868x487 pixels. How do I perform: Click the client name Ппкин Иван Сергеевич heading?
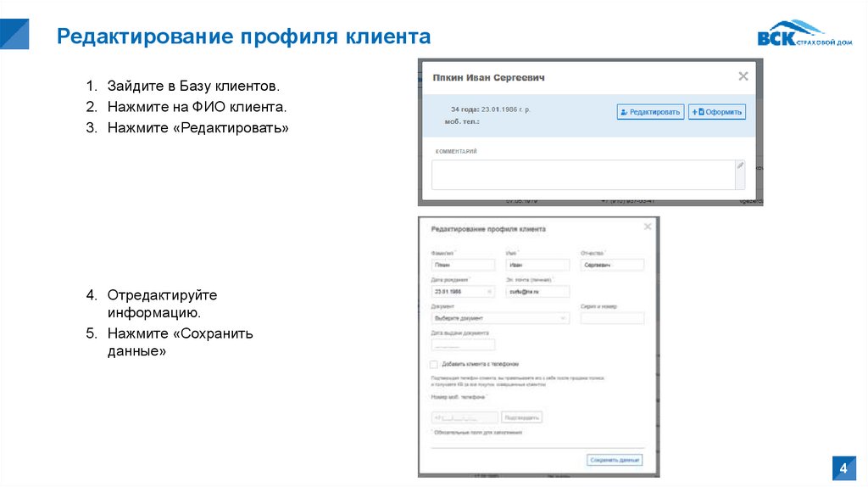[x=489, y=77]
